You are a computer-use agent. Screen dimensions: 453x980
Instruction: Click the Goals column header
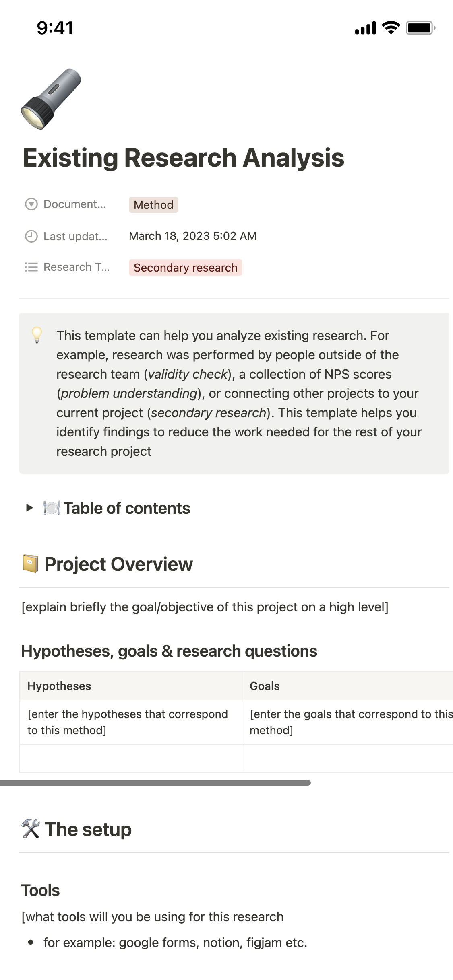click(265, 686)
